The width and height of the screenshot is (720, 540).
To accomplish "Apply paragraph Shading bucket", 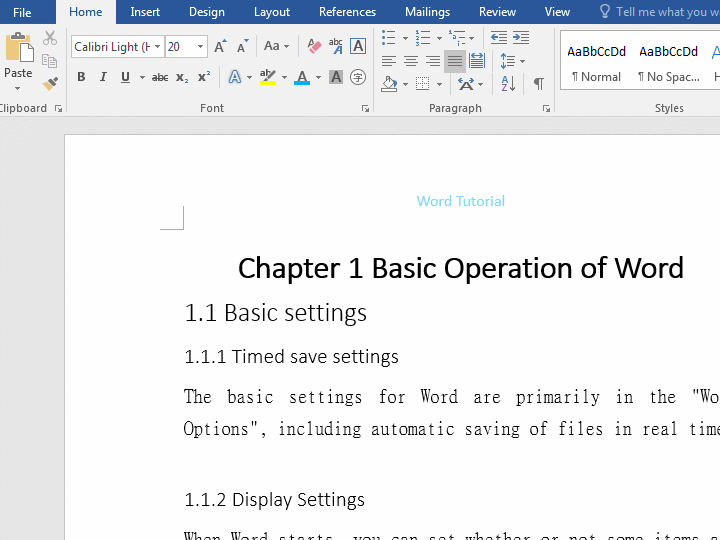I will (x=389, y=84).
